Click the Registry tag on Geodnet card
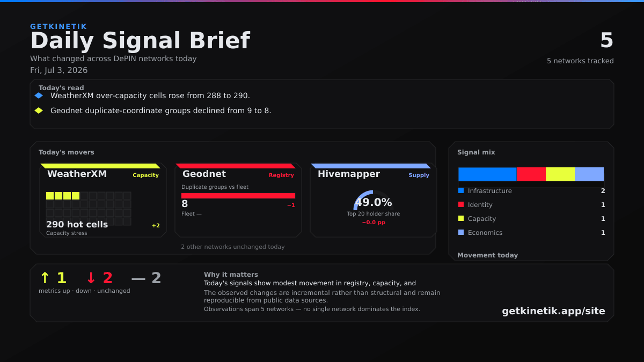The height and width of the screenshot is (362, 644). coord(281,175)
